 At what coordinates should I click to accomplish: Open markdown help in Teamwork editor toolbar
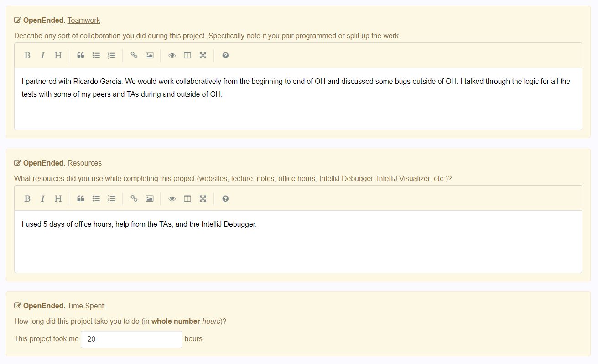click(225, 55)
